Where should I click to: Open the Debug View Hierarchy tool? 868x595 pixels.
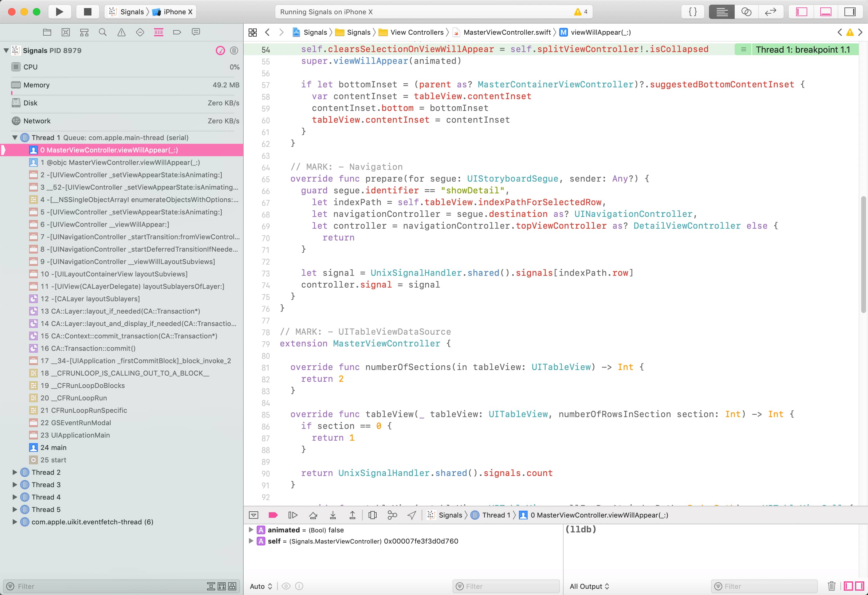[x=372, y=515]
